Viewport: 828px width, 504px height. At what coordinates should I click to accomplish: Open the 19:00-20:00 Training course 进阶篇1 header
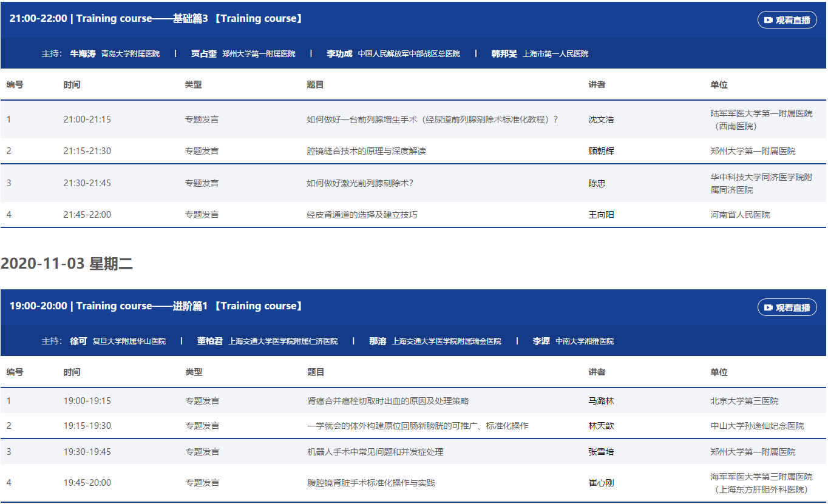click(x=156, y=306)
